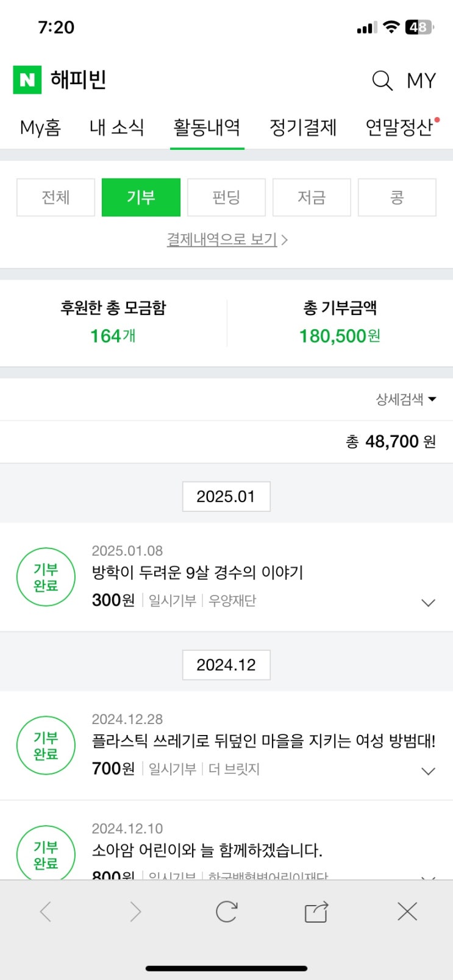Open search with the magnifier icon
453x980 pixels.
[382, 80]
